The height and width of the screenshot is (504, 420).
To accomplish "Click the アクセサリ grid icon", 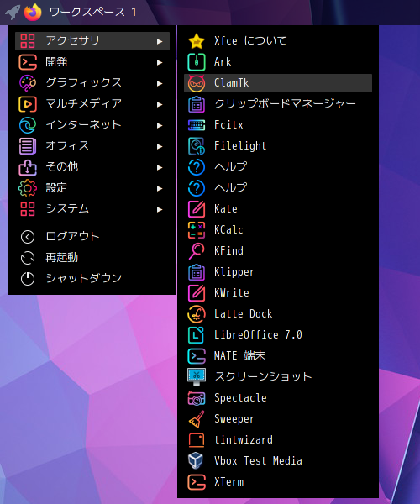I will pyautogui.click(x=28, y=41).
